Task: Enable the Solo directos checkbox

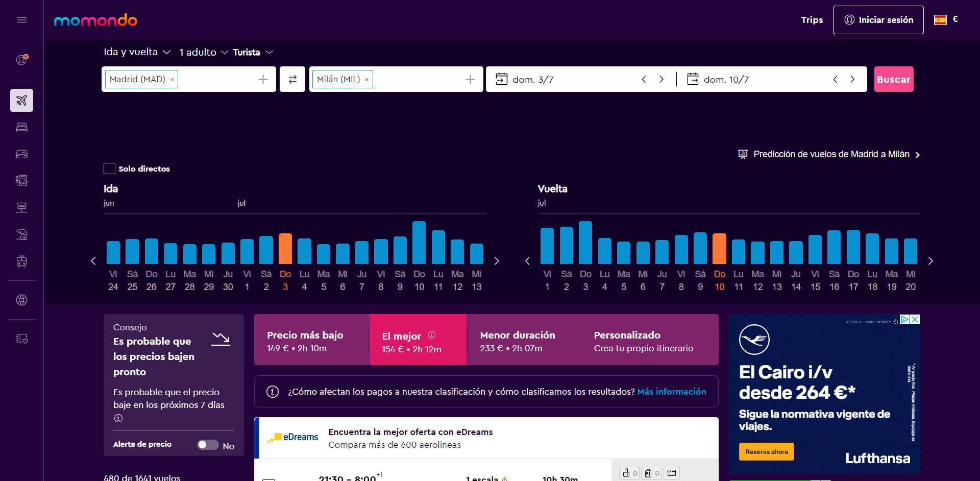Action: [x=109, y=169]
